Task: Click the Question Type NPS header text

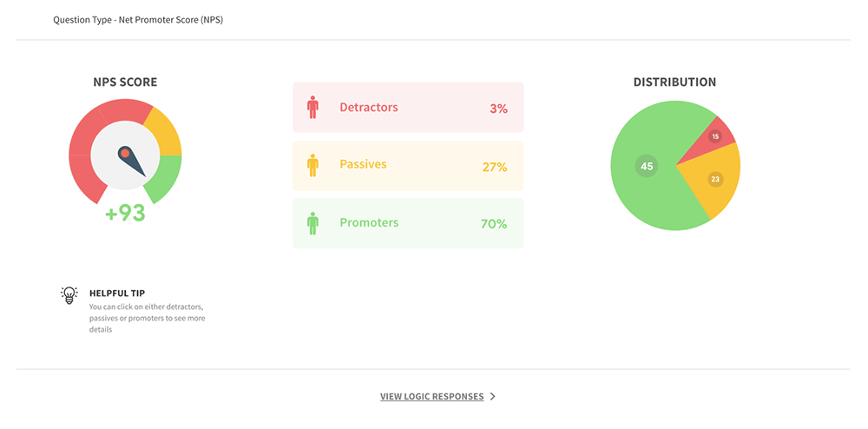Action: pyautogui.click(x=138, y=19)
